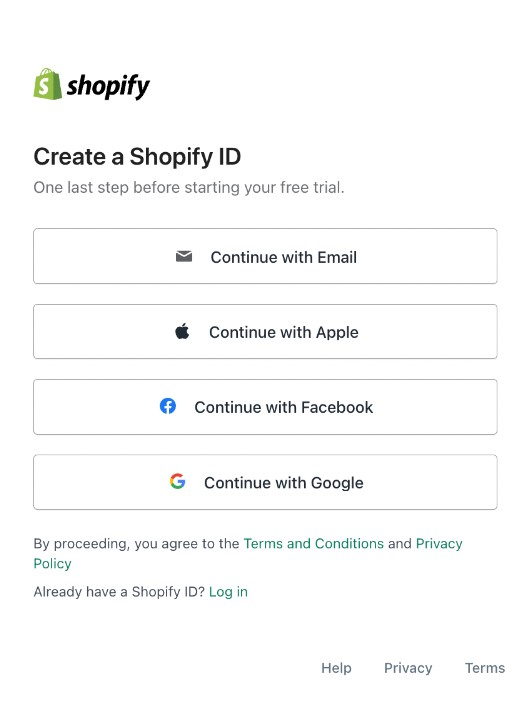Click the free trial subtitle text
This screenshot has height=707, width=531.
tap(189, 187)
